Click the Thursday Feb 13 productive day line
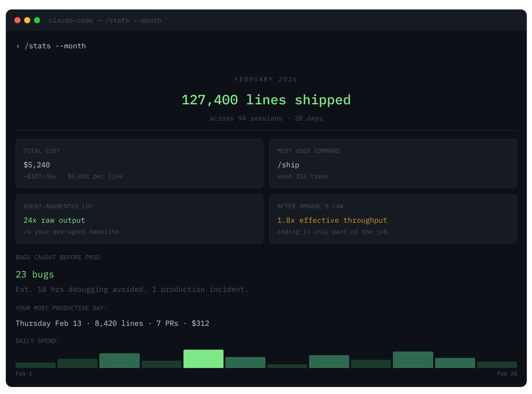The image size is (532, 394). point(112,323)
